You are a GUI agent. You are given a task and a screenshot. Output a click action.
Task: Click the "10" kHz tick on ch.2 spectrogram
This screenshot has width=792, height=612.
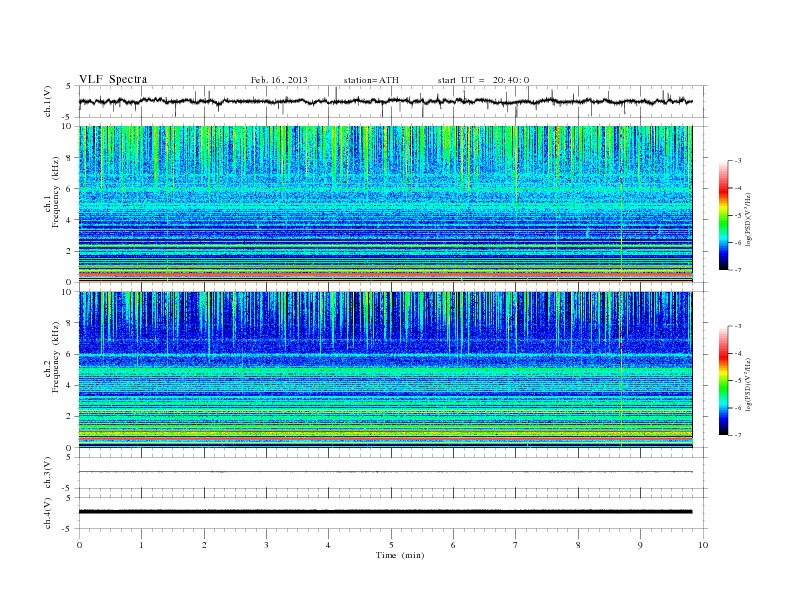67,292
